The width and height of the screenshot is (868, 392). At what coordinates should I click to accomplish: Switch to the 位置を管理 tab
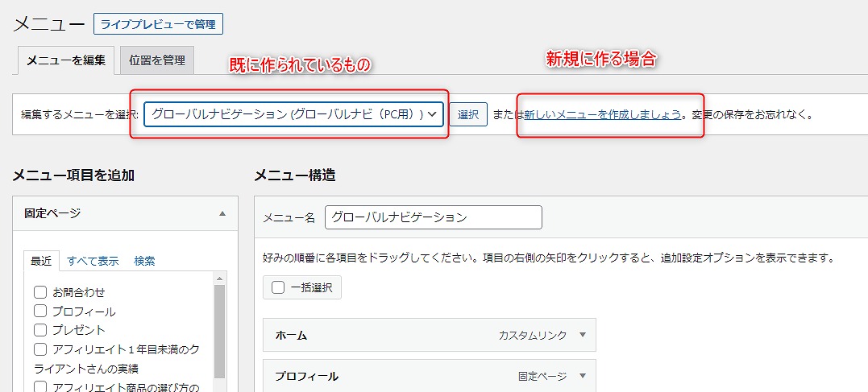(156, 60)
